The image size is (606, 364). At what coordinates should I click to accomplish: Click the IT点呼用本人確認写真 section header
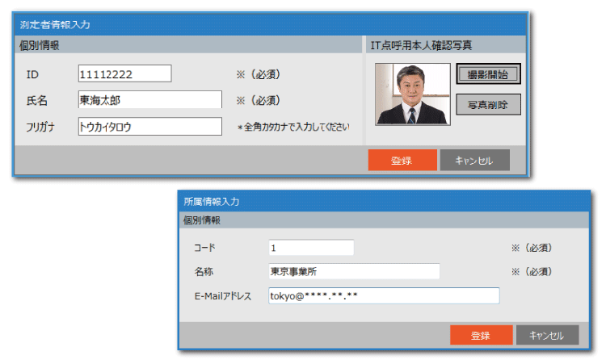pos(421,45)
